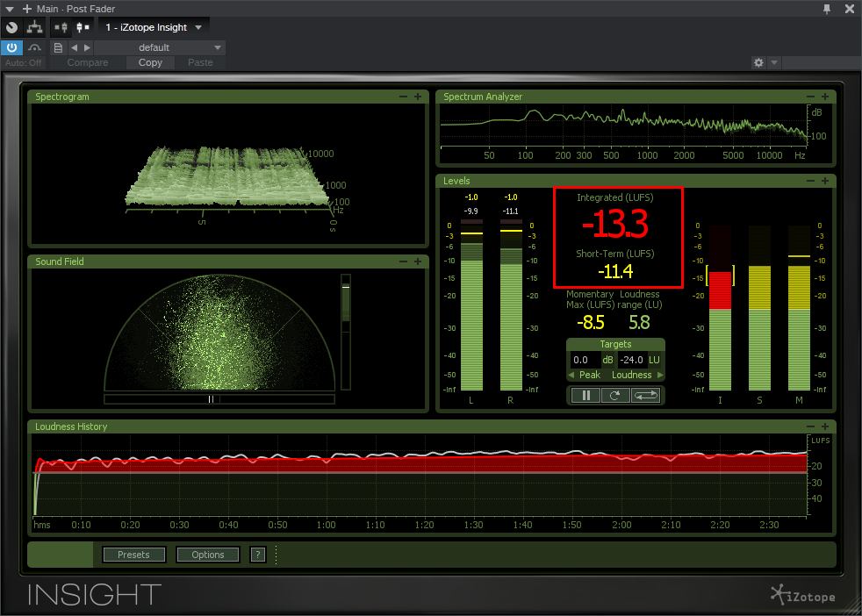Open the gear settings icon
This screenshot has width=862, height=616.
tap(758, 62)
